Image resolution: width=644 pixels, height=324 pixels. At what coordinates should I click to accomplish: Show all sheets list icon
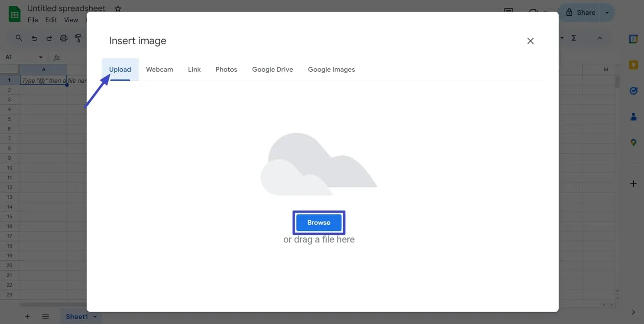46,317
